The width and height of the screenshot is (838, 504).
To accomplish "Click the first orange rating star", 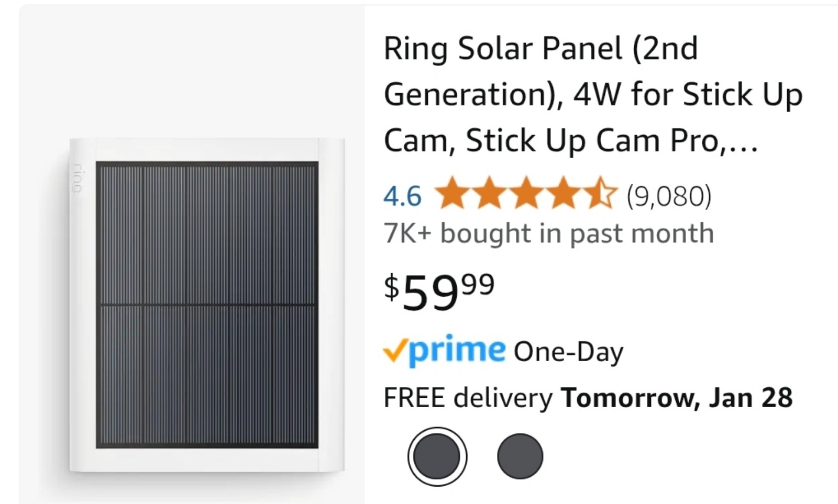I will (x=452, y=194).
